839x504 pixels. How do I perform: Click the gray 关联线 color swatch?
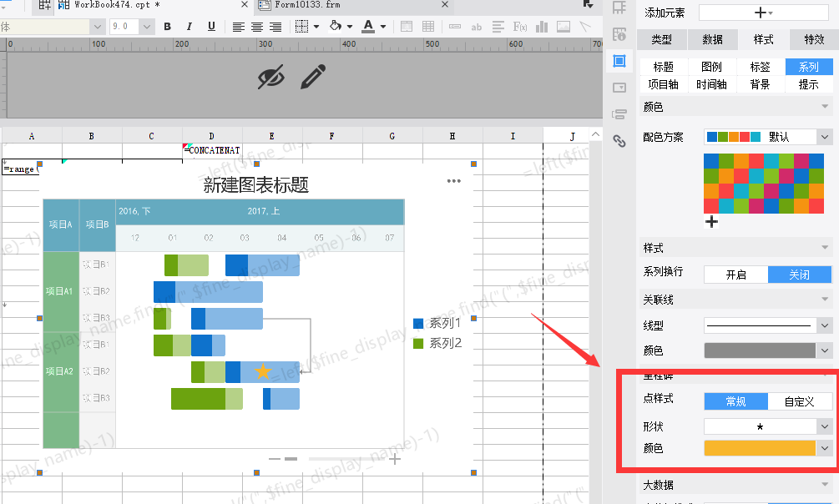tap(760, 350)
